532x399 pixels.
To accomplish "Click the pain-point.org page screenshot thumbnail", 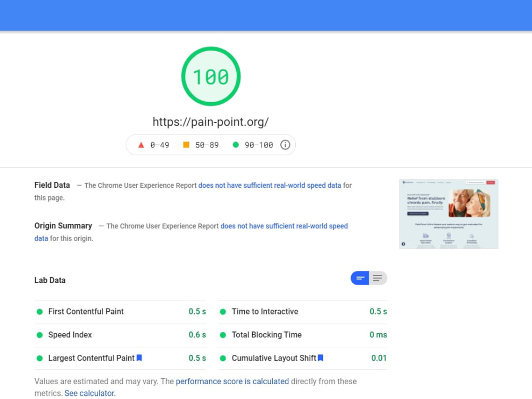I will [x=448, y=214].
